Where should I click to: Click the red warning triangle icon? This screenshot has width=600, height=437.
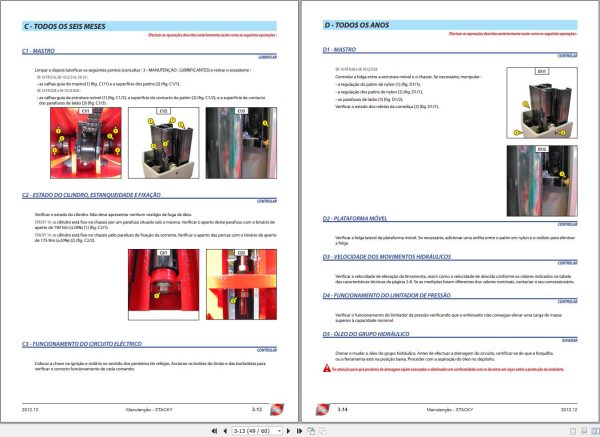[327, 368]
